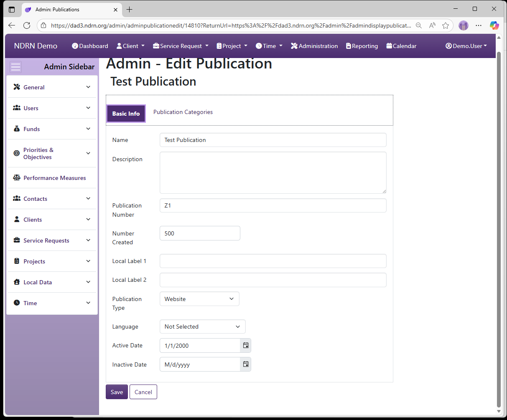Image resolution: width=507 pixels, height=420 pixels.
Task: Open the Demo.User account dropdown
Action: click(x=466, y=46)
